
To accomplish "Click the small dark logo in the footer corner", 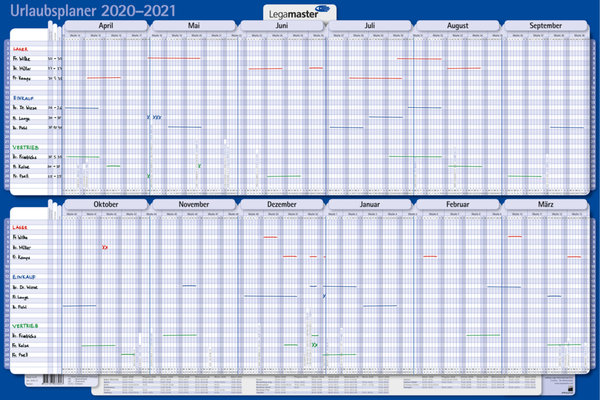I will [569, 388].
